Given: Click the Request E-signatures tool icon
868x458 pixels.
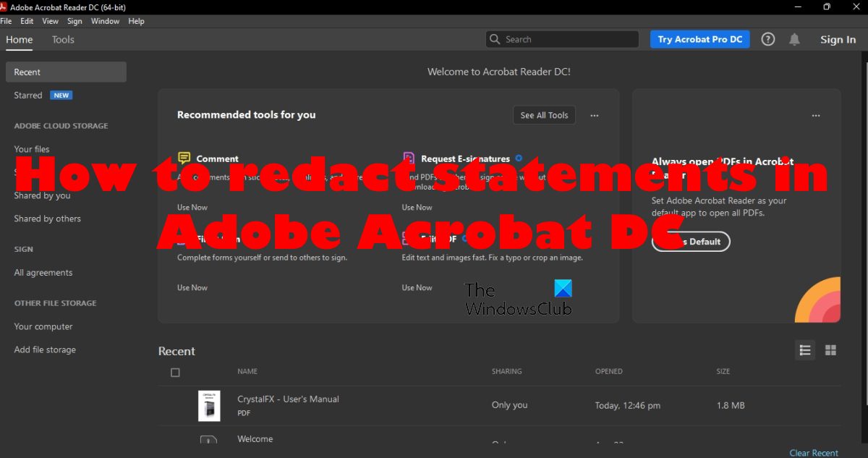Looking at the screenshot, I should click(x=409, y=158).
